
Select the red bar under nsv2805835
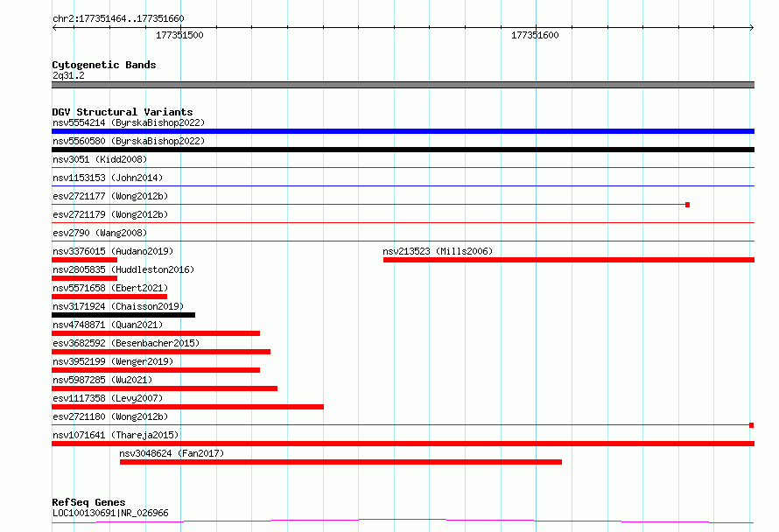point(84,278)
